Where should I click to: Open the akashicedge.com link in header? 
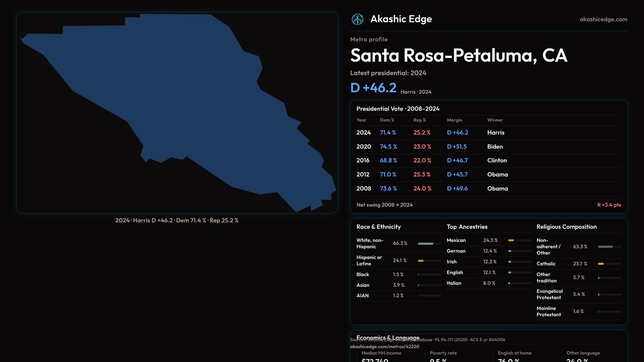click(x=603, y=19)
